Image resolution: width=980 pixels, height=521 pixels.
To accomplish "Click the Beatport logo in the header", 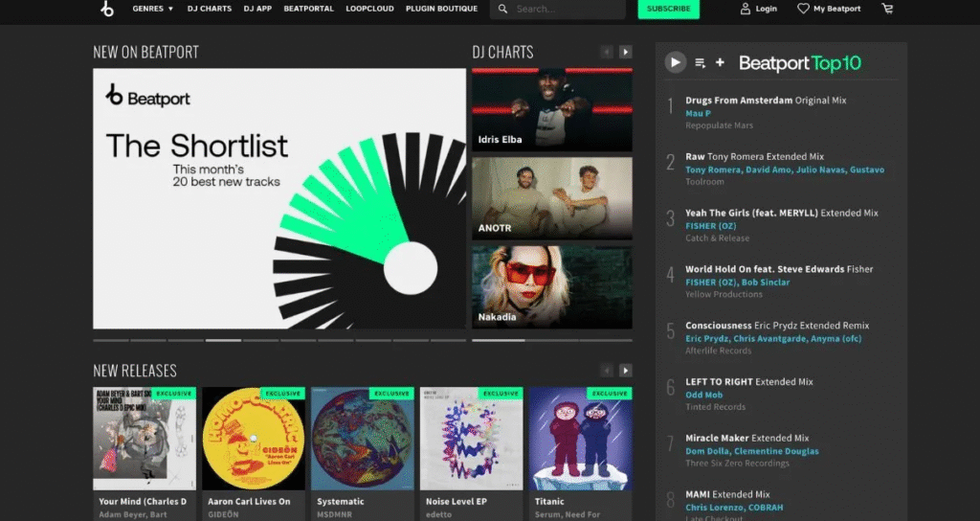I will pyautogui.click(x=107, y=9).
